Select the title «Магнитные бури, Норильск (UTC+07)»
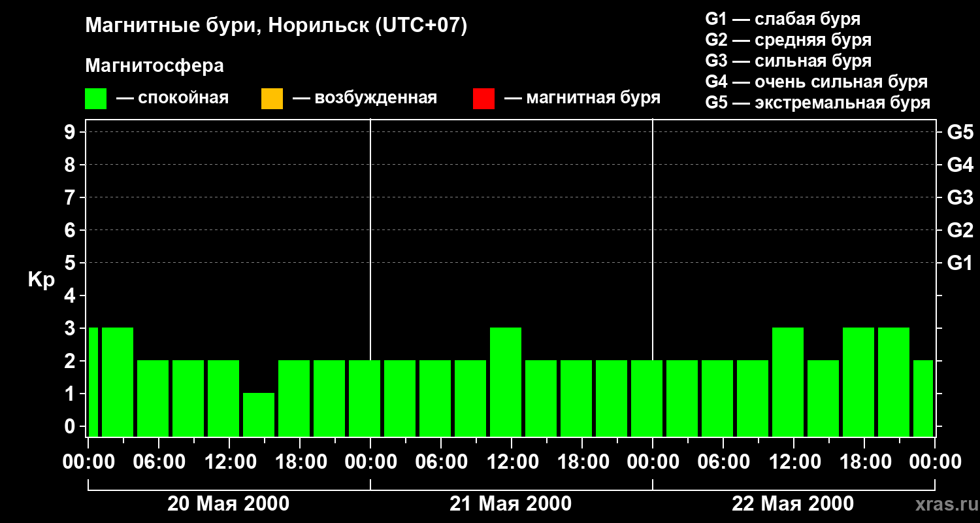The image size is (980, 523). point(276,26)
